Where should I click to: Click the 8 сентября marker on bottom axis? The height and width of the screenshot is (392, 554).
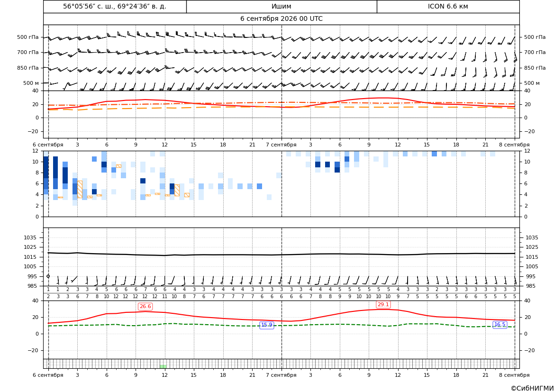[x=515, y=375]
